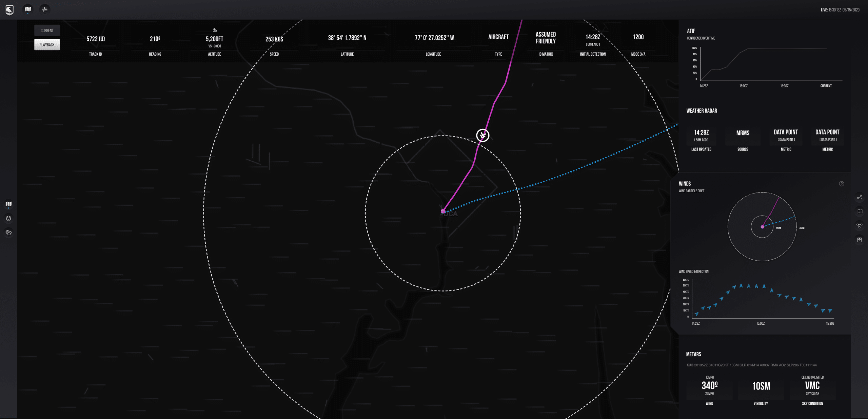Select the aircraft marker on the track
The height and width of the screenshot is (419, 868).
[x=483, y=135]
